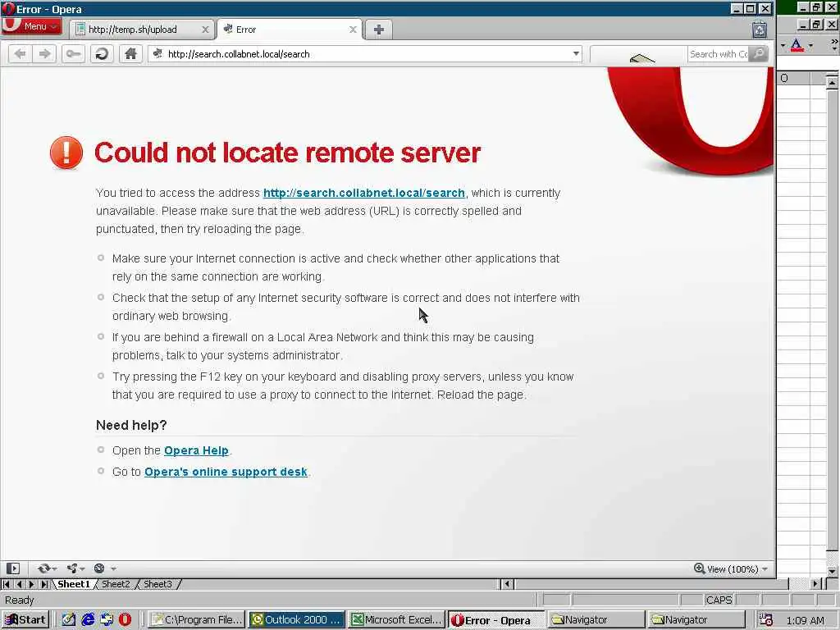Open the Windows Start menu
The image size is (840, 630).
pos(25,620)
